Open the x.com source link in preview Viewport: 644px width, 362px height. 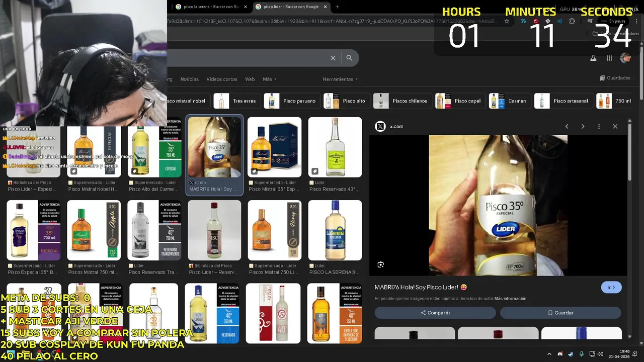click(x=389, y=126)
